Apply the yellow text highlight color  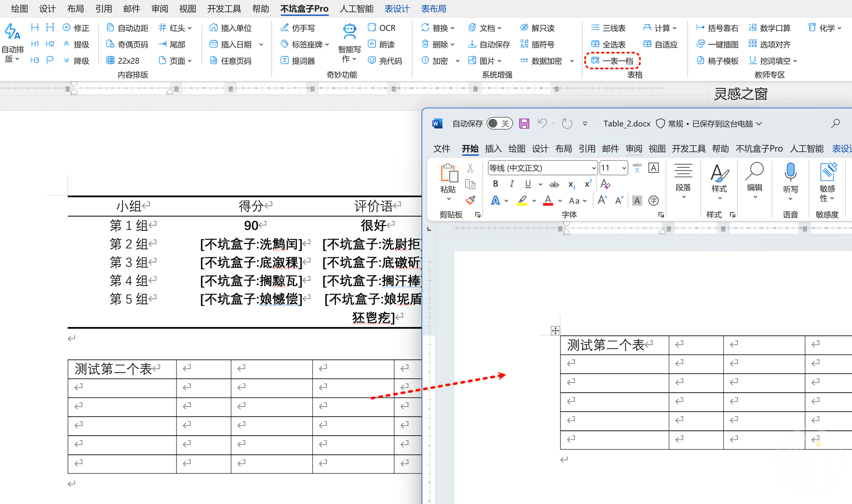click(522, 201)
